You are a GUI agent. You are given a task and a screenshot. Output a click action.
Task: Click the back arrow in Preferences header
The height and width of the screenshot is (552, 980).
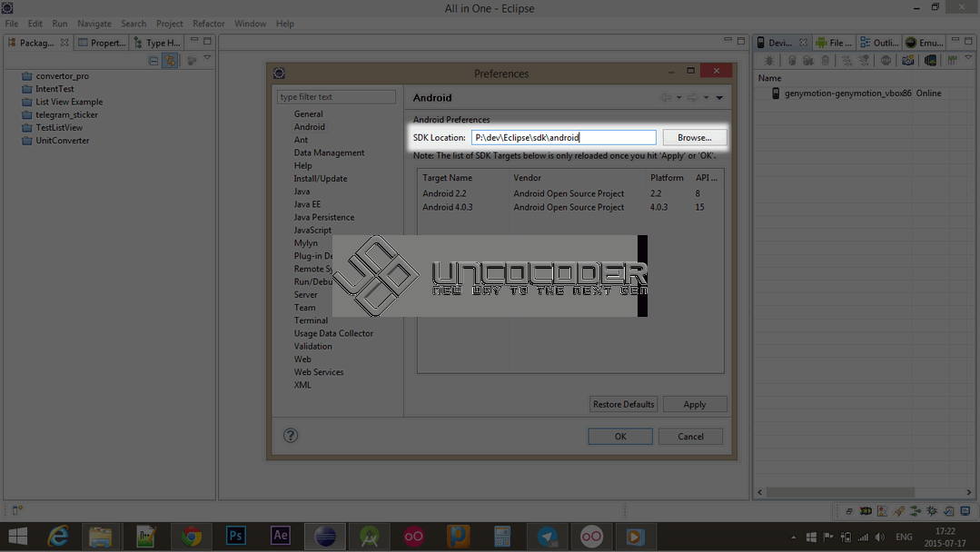pos(666,97)
